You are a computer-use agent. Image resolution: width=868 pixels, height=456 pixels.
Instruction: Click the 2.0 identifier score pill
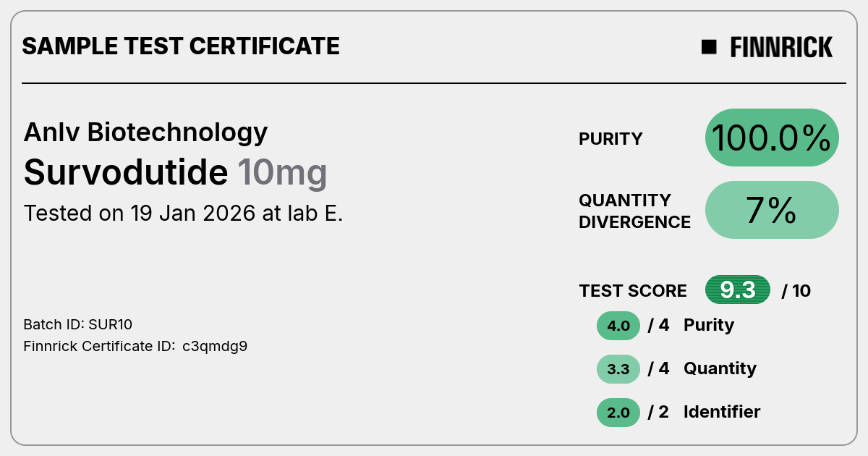pyautogui.click(x=618, y=413)
